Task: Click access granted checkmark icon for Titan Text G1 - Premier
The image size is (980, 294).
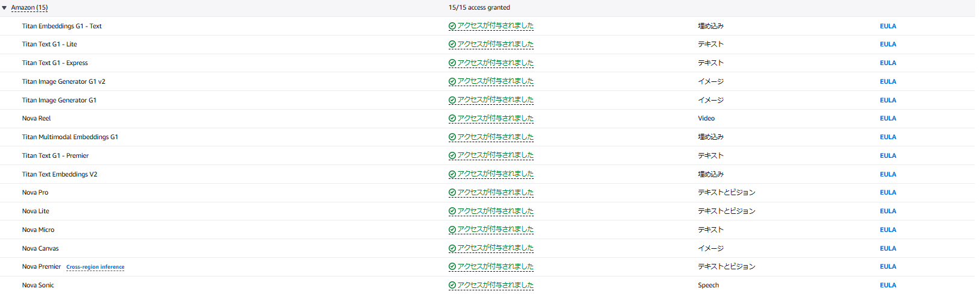Action: [x=452, y=156]
